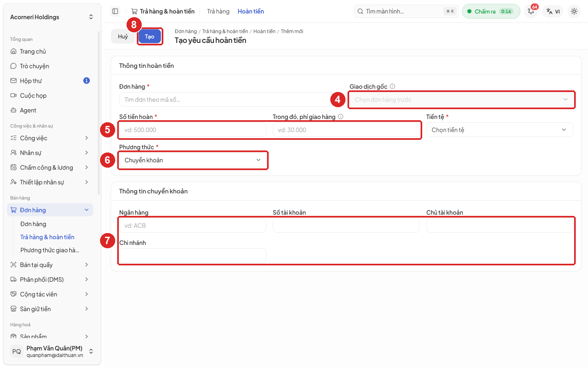Screen dimensions: 588x368
Task: Click Trả hàng & hoàn tiền breadcrumb link
Action: click(225, 31)
